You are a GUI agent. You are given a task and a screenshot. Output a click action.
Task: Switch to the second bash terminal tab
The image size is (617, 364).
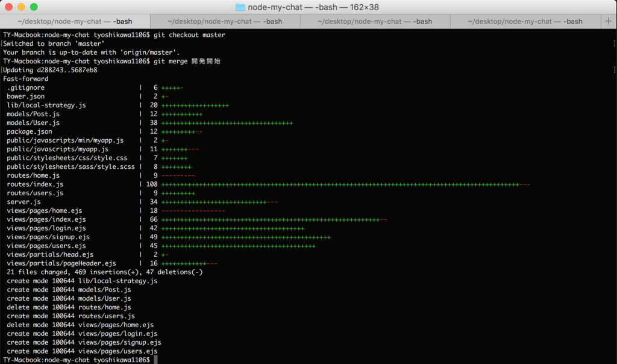225,21
